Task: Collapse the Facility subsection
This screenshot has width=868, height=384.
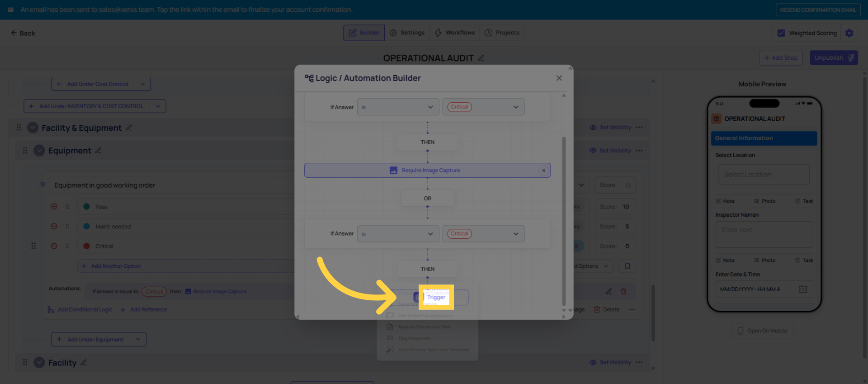Action: click(39, 362)
